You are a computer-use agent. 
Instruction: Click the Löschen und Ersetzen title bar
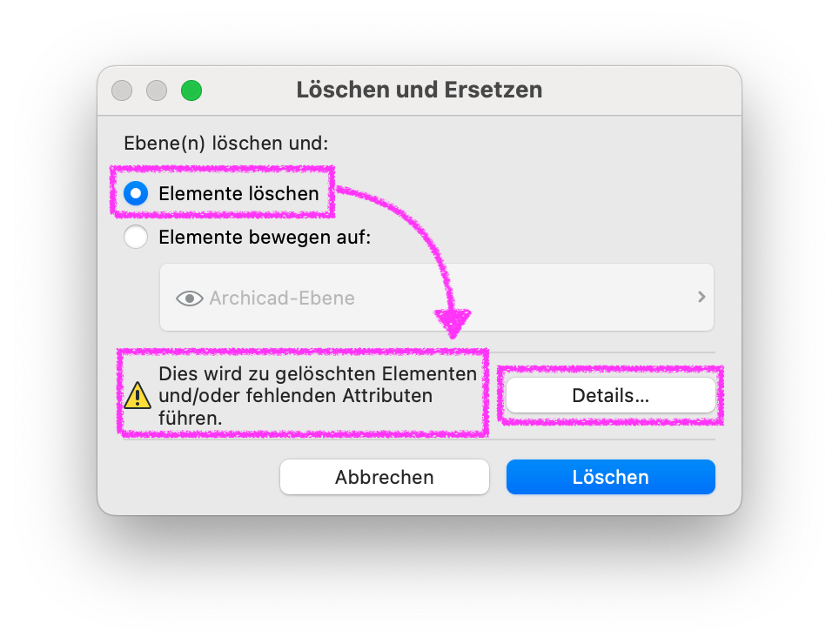click(419, 90)
